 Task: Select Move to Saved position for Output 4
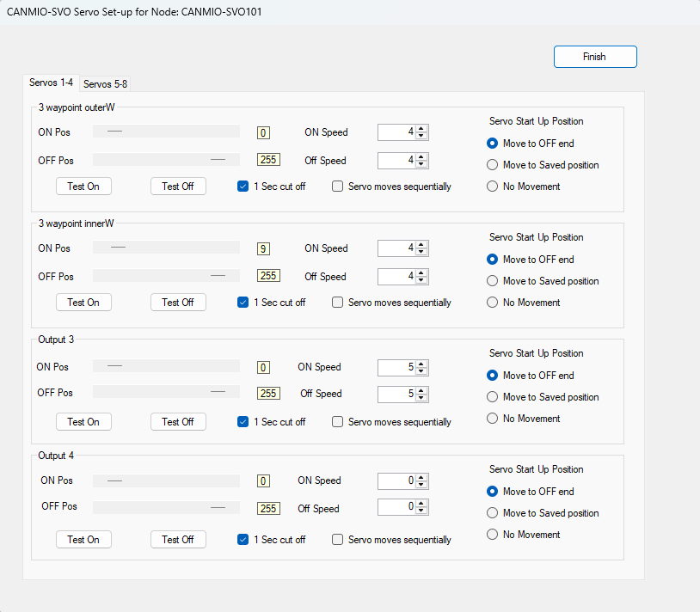[x=493, y=513]
